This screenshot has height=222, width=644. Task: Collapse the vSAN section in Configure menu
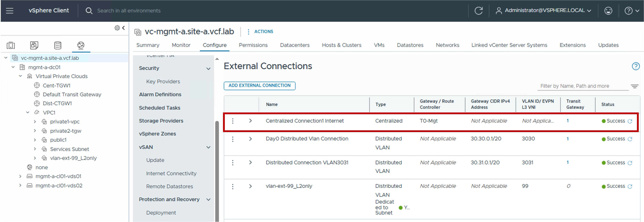(x=208, y=147)
